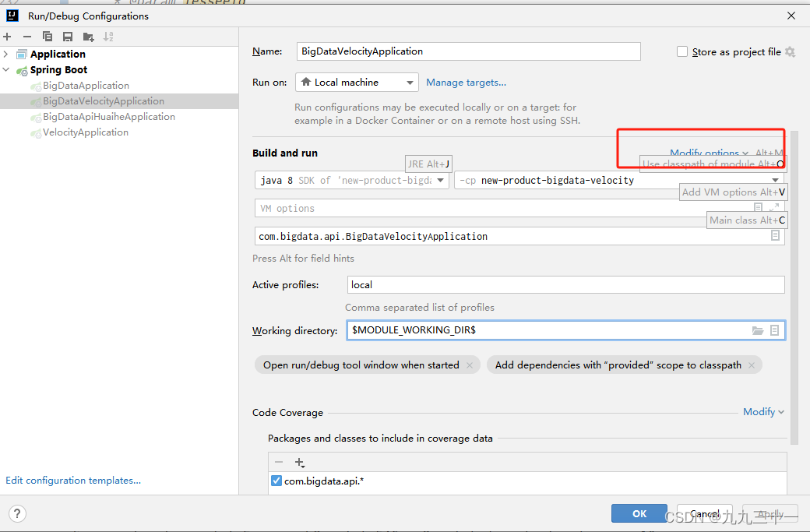Viewport: 810px width, 532px height.
Task: Remove the 'Open run/debug tool window when started' tag
Action: [470, 365]
